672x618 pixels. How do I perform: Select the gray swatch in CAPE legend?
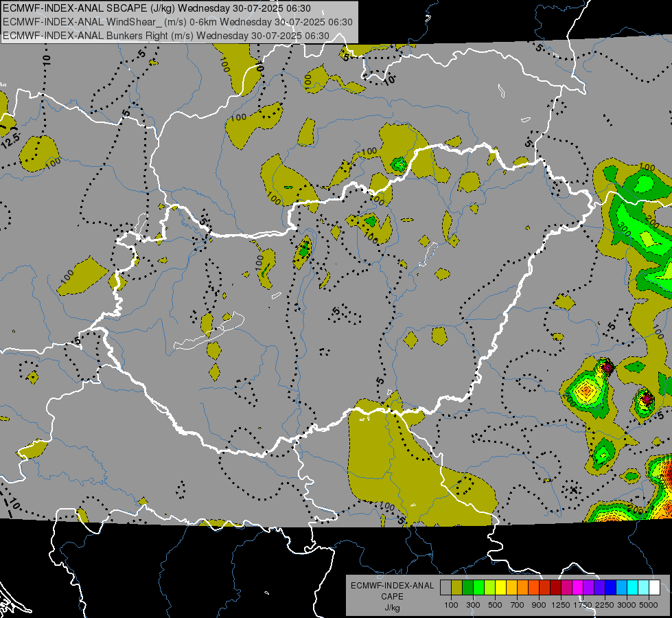click(445, 587)
